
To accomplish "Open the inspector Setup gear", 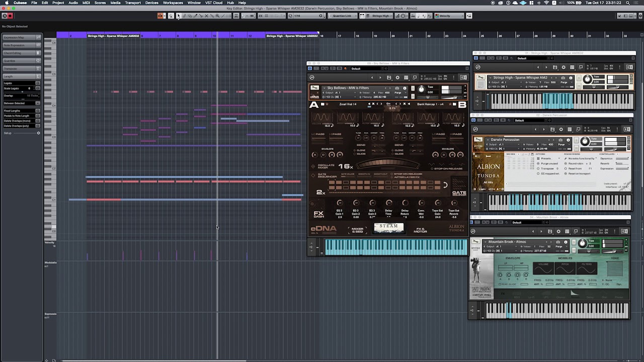I will [x=38, y=133].
